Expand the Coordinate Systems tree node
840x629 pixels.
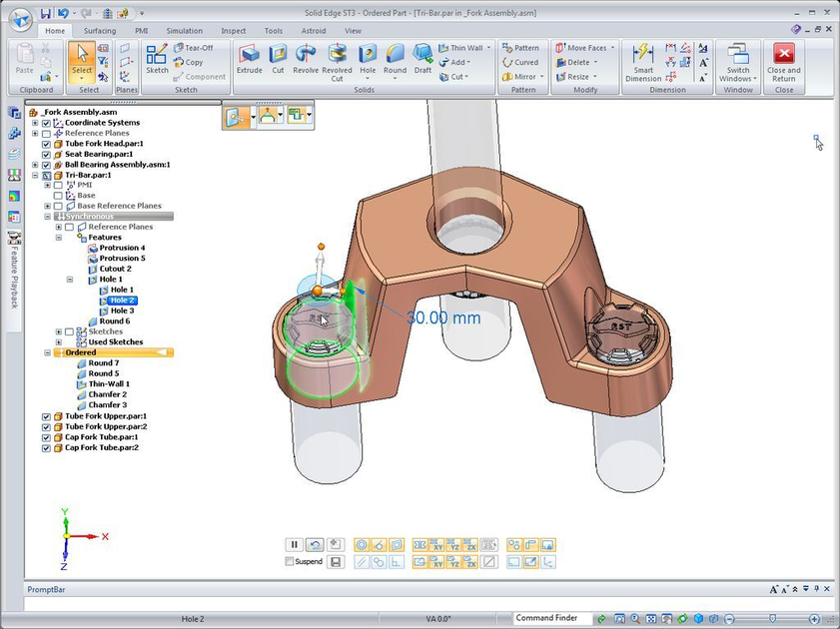tap(35, 123)
